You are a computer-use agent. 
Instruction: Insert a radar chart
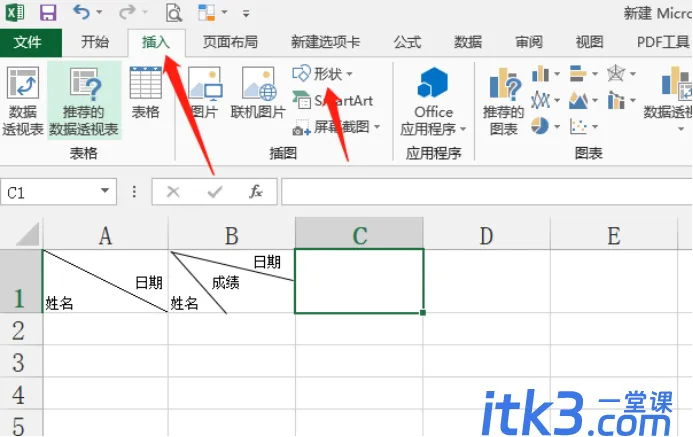[621, 74]
